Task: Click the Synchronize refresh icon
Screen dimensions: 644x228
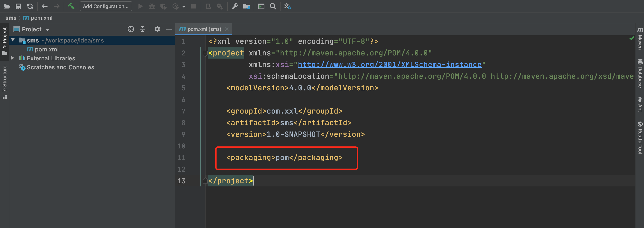Action: [30, 6]
